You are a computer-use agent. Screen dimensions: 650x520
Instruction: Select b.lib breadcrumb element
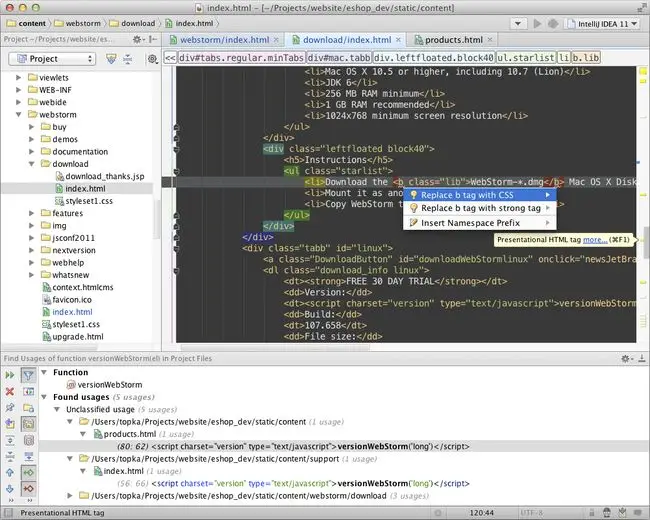pos(586,58)
